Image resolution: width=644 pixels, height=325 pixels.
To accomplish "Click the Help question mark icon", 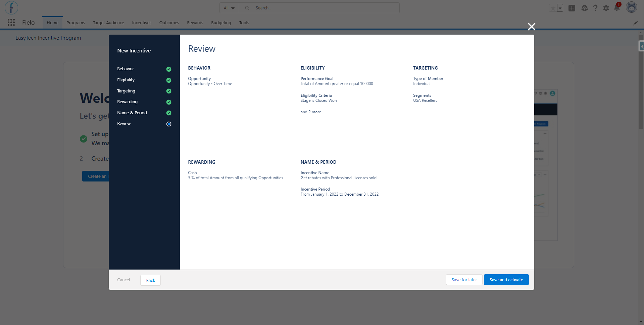I will pos(595,8).
